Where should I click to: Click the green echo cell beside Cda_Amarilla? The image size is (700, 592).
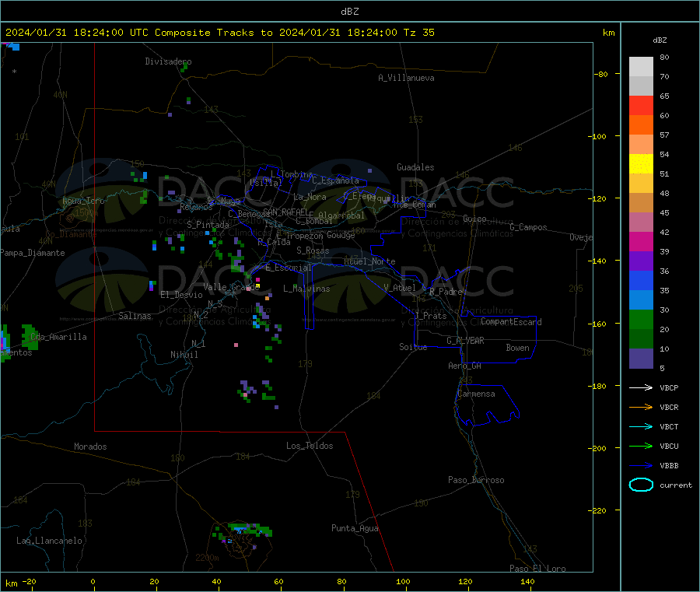30,337
